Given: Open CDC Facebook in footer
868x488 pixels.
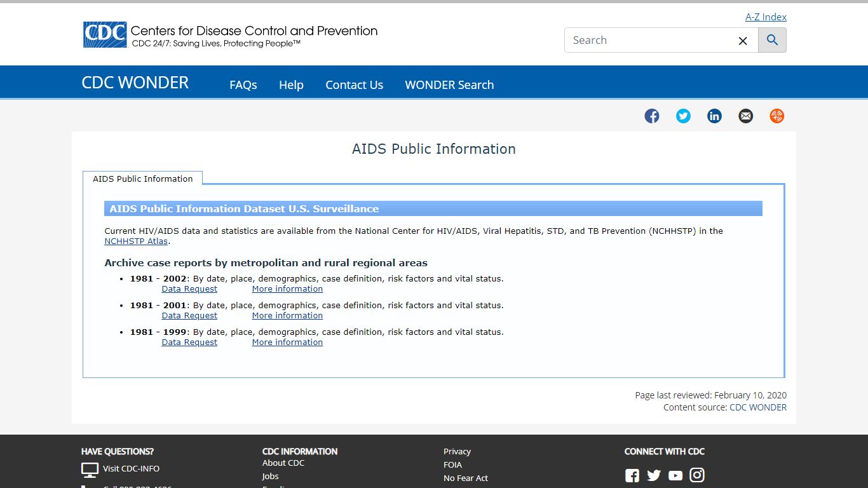Looking at the screenshot, I should (632, 475).
